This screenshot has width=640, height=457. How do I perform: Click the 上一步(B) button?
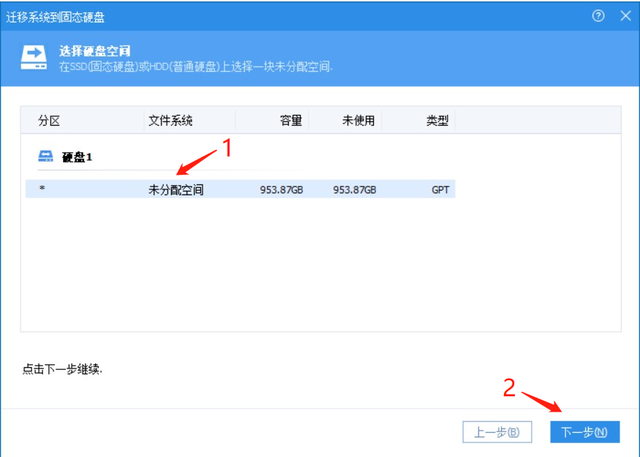pyautogui.click(x=497, y=432)
